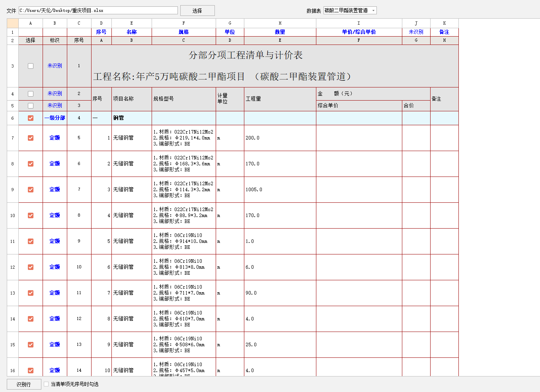Viewport: 540px width, 392px height.
Task: Uncheck the 一级分部 row checkbox
Action: point(31,118)
